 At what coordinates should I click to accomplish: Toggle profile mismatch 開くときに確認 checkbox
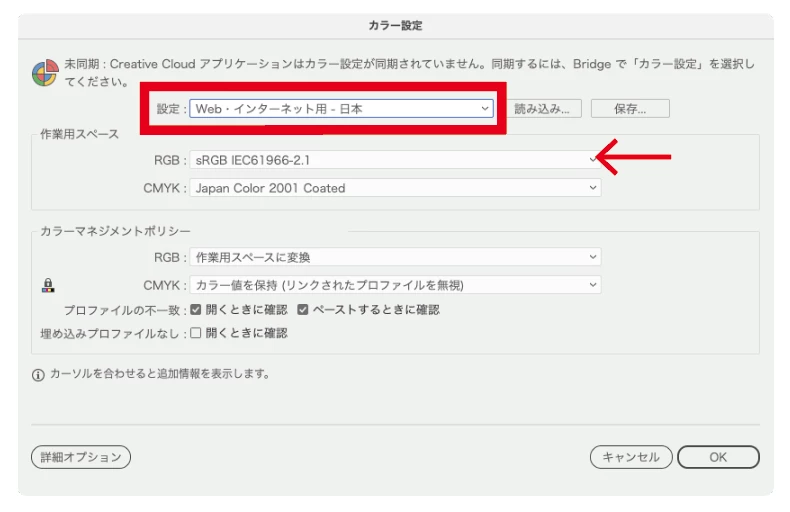196,309
